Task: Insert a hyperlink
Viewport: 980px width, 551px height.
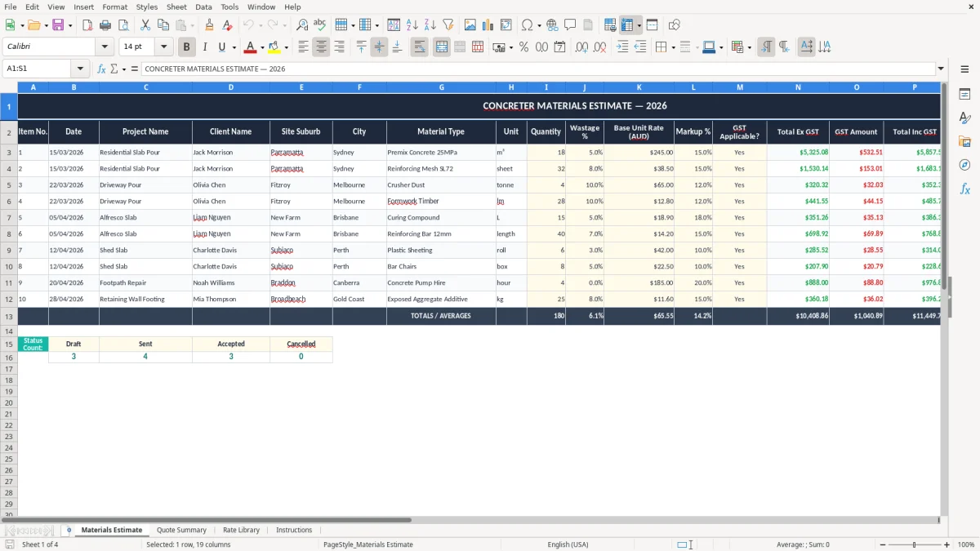Action: (552, 25)
